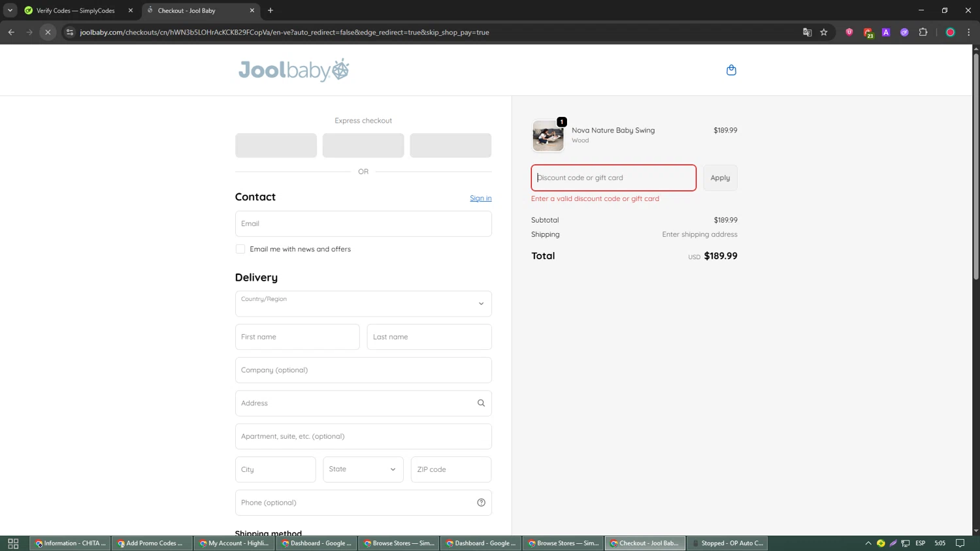Click the ESP language indicator
The width and height of the screenshot is (980, 551).
pos(921,543)
